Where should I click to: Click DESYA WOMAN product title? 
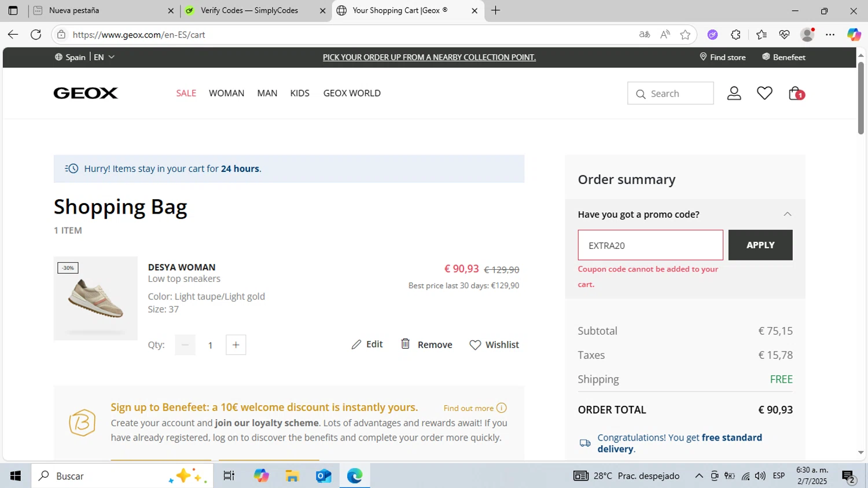[182, 267]
